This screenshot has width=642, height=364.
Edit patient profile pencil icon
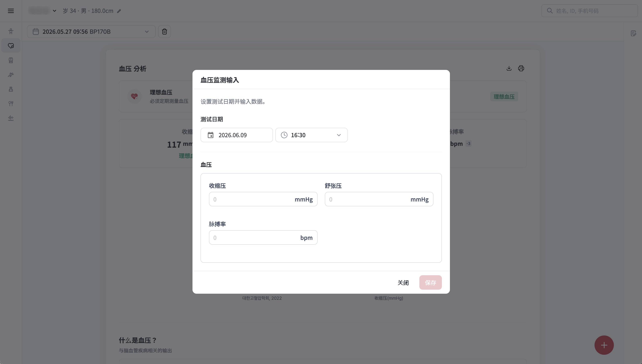tap(119, 11)
